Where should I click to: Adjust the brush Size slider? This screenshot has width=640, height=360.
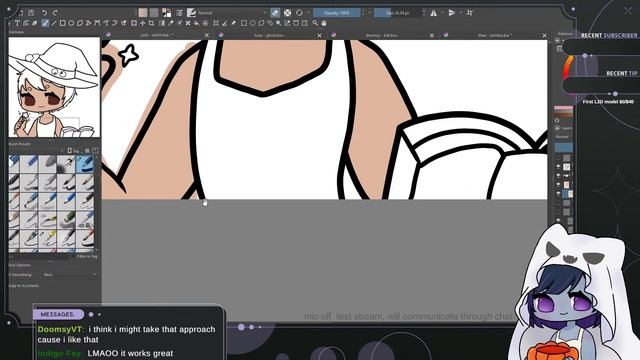coord(398,13)
